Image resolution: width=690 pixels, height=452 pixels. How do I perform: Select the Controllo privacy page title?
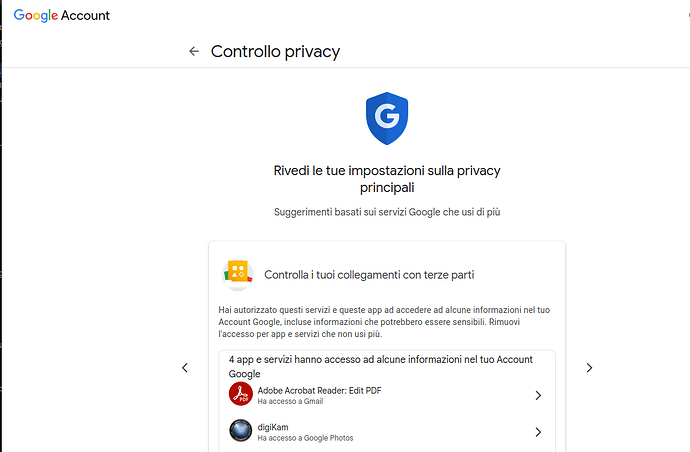point(275,52)
